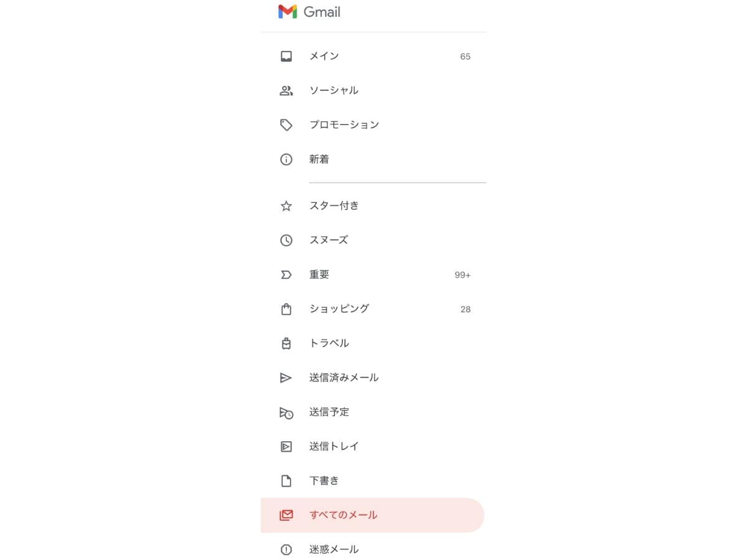Click the ソーシャル people icon

pyautogui.click(x=286, y=90)
